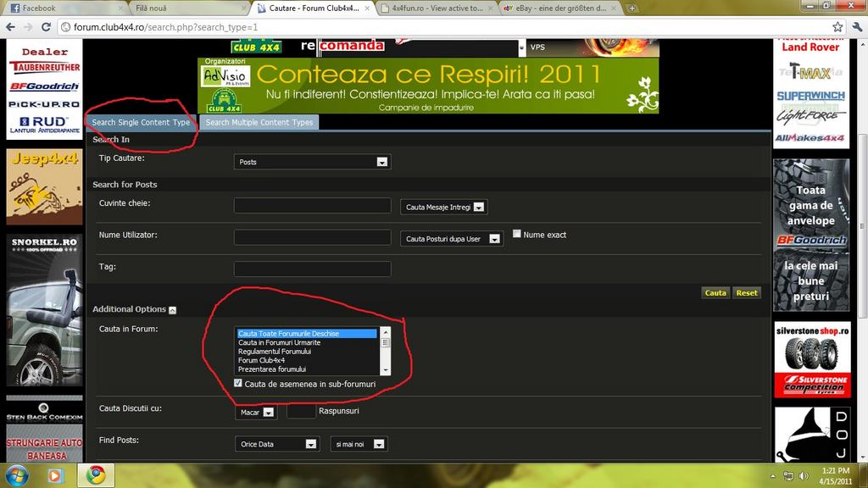Switch to Search Multiple Content Types tab

[x=259, y=123]
